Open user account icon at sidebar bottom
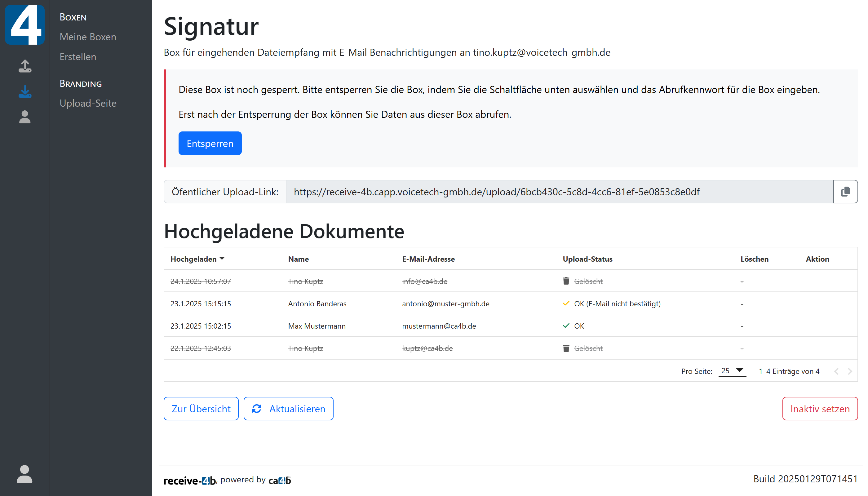 [24, 473]
